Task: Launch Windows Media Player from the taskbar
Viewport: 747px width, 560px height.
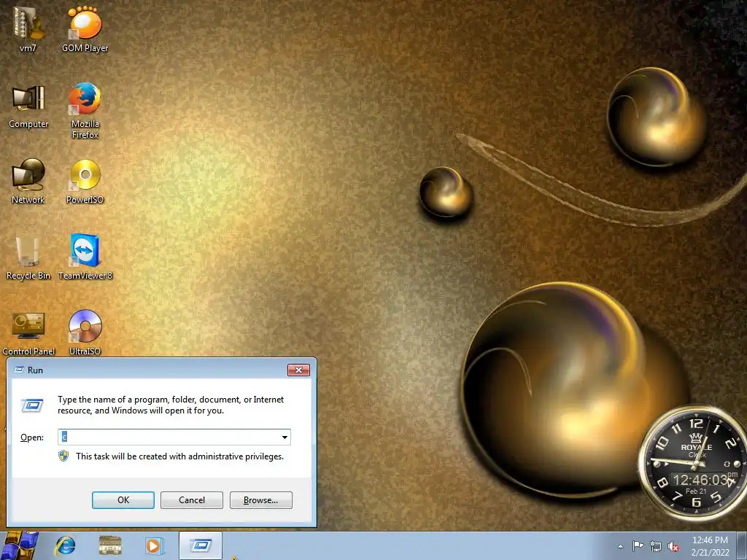Action: click(153, 545)
